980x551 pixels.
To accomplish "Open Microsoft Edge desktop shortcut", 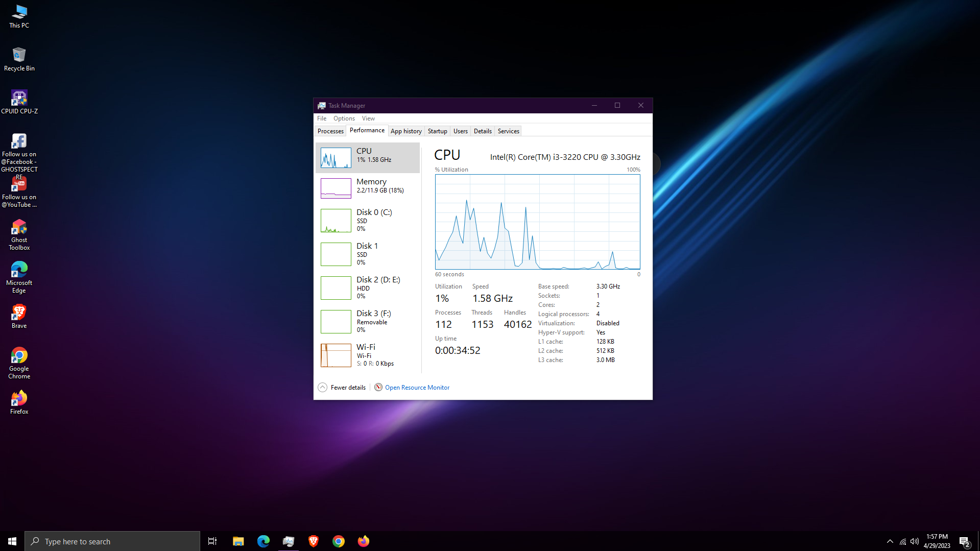I will [x=19, y=278].
